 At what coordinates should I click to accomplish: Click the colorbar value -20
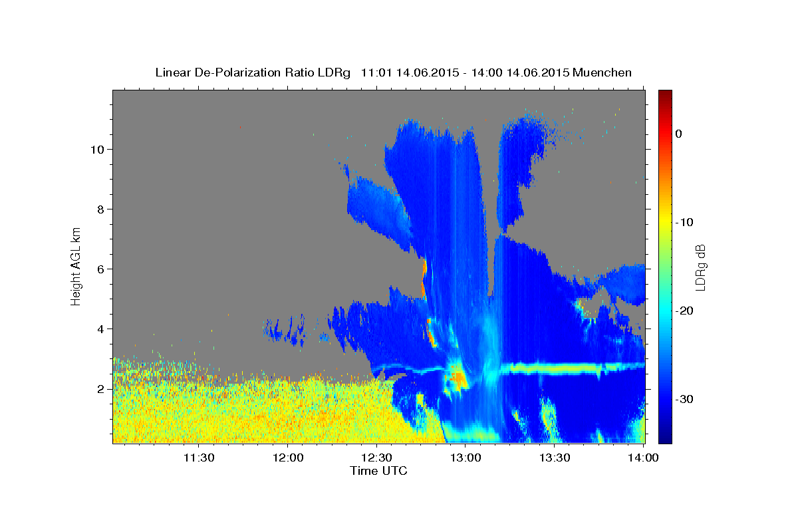click(x=684, y=311)
